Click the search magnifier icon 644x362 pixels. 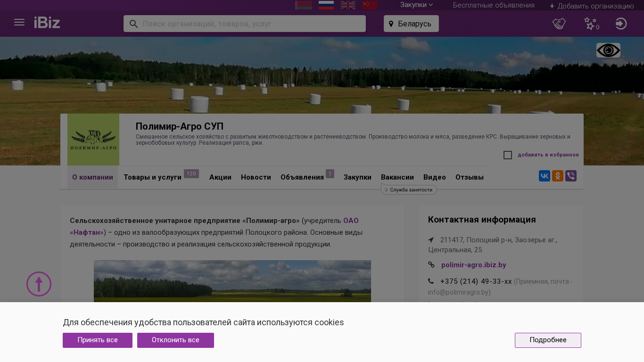tap(133, 24)
